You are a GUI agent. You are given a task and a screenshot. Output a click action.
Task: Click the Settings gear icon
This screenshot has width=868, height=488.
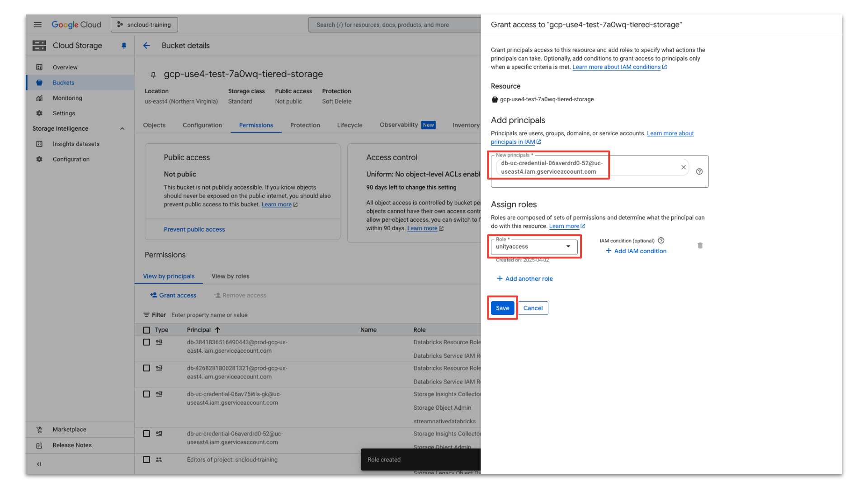click(x=39, y=114)
